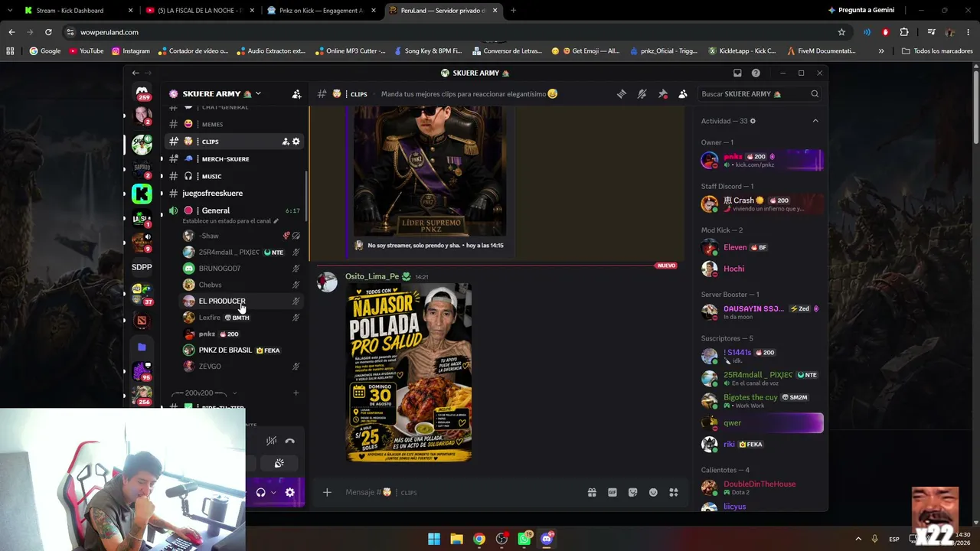Open Actividad settings gear
This screenshot has width=980, height=551.
coord(753,121)
